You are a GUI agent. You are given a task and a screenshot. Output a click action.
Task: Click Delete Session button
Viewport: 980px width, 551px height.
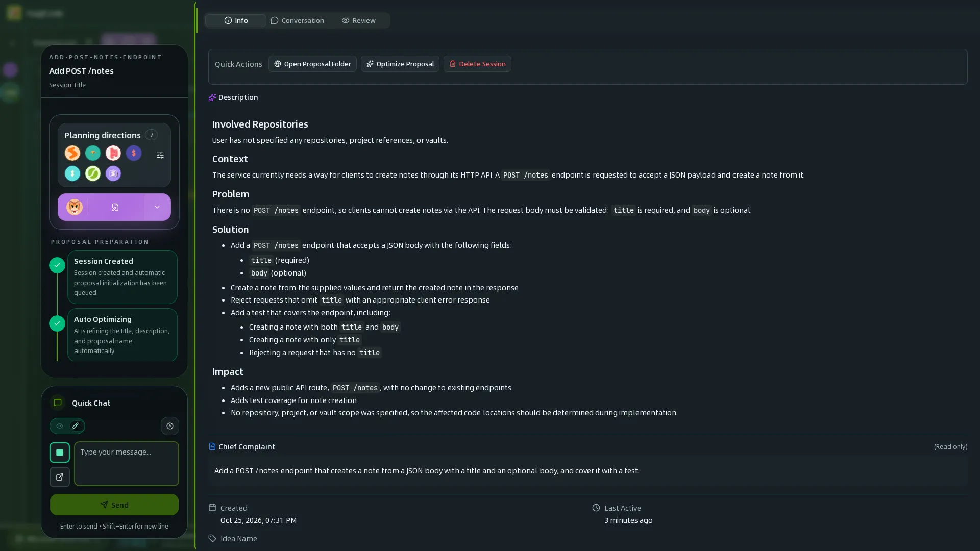(x=477, y=64)
